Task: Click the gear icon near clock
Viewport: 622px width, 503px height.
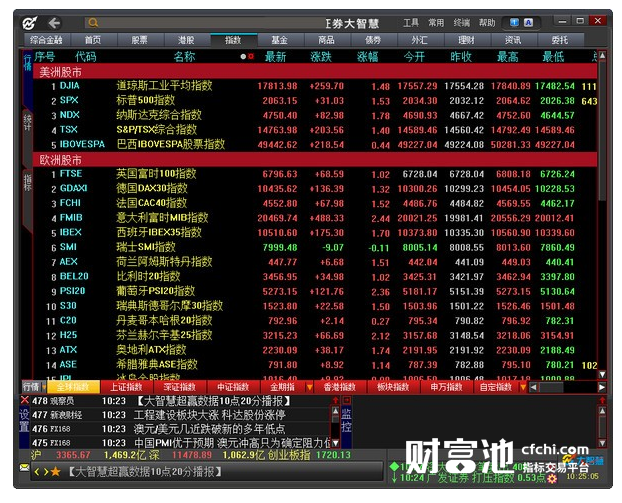Action: click(x=552, y=479)
